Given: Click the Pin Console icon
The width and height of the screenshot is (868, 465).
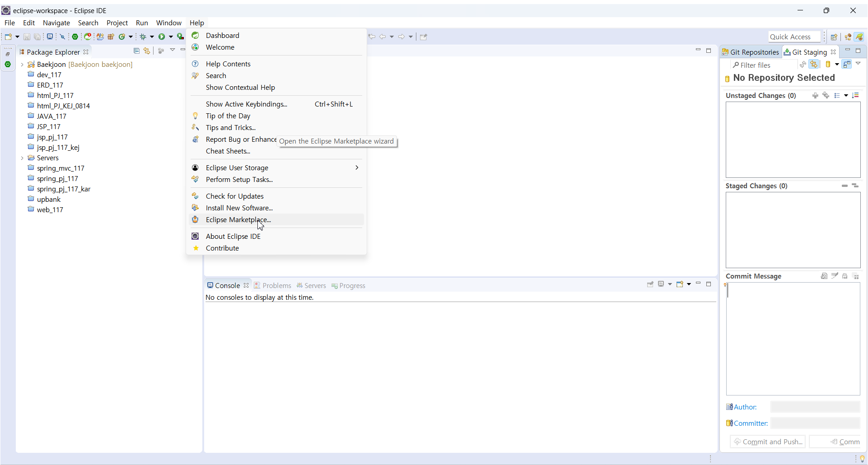Looking at the screenshot, I should [x=650, y=284].
